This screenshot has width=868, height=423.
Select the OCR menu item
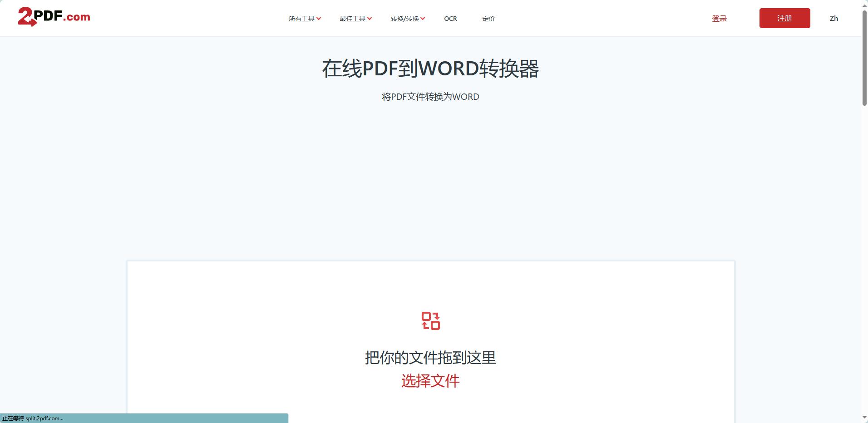[x=450, y=19]
